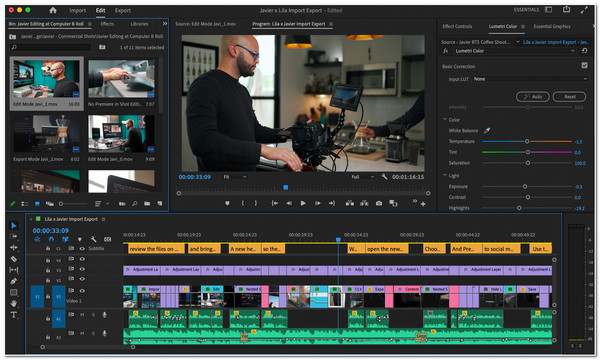
Task: Mute audio track A1
Action: click(82, 314)
